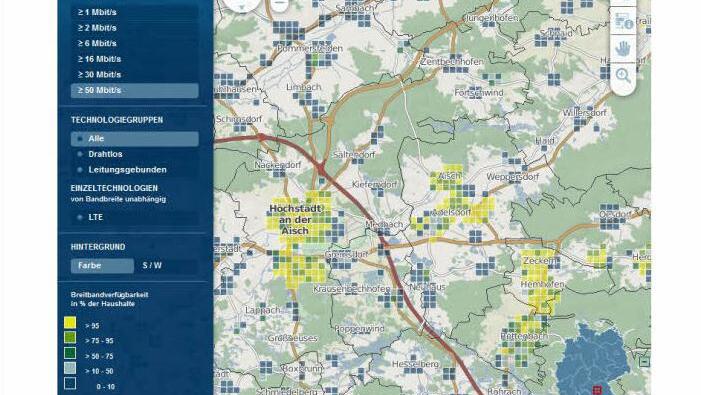Click the Hesselberg map label
This screenshot has width=701, height=395.
(415, 364)
